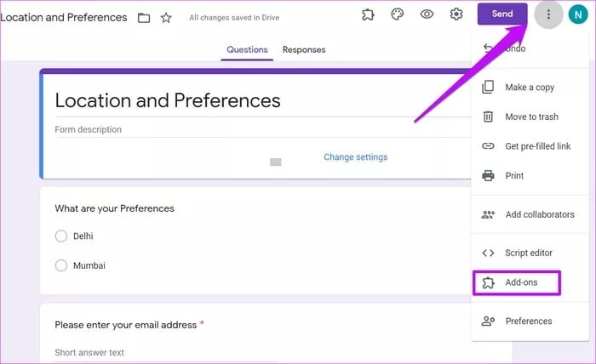
Task: Open the customize theme palette icon
Action: (398, 14)
